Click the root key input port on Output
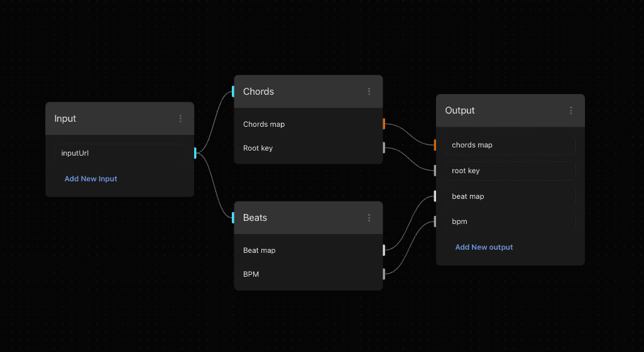 point(435,171)
